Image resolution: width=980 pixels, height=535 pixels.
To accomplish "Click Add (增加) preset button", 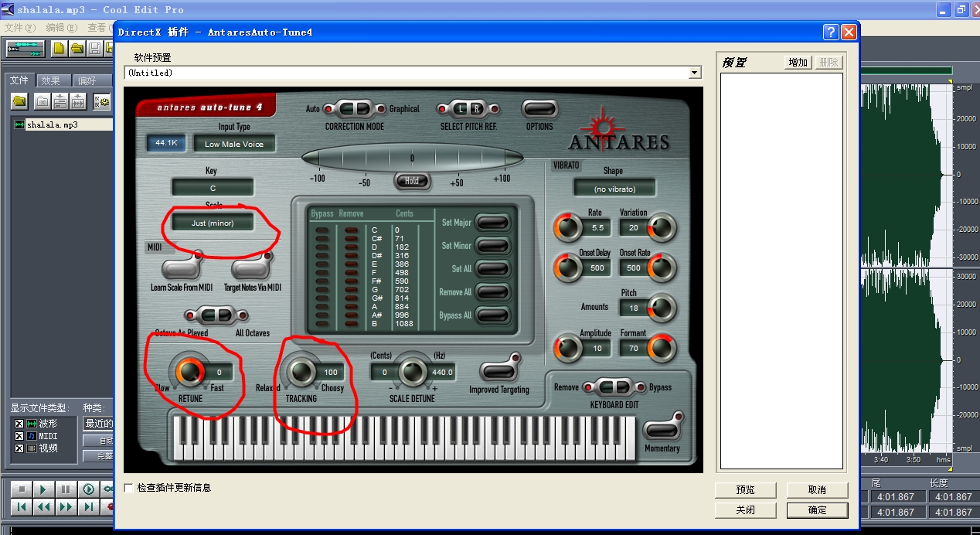I will [x=798, y=63].
